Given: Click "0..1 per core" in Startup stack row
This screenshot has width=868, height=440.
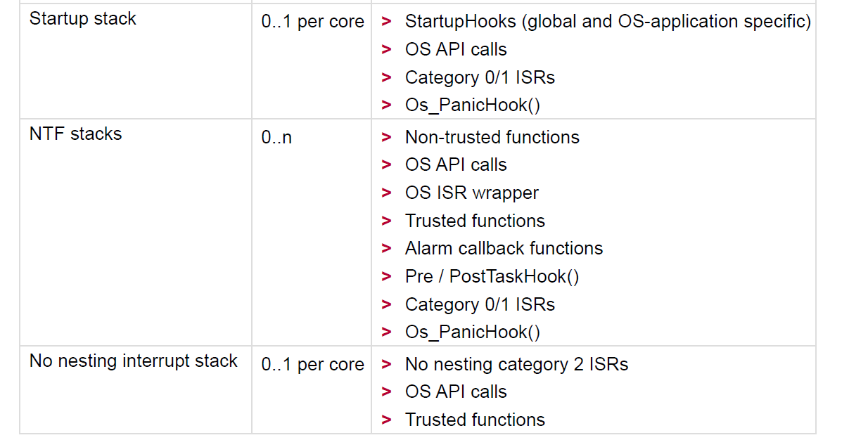Looking at the screenshot, I should [x=312, y=22].
